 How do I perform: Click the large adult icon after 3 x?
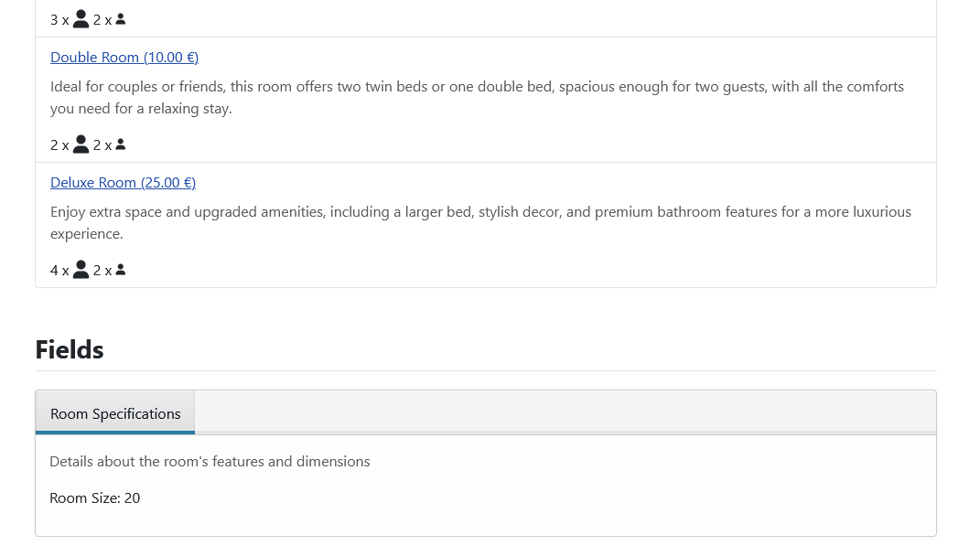click(81, 19)
